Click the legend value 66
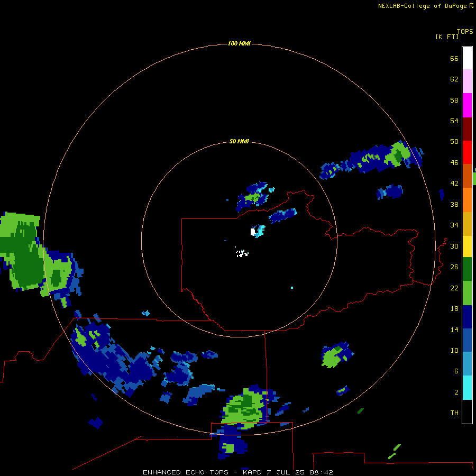 pyautogui.click(x=454, y=59)
